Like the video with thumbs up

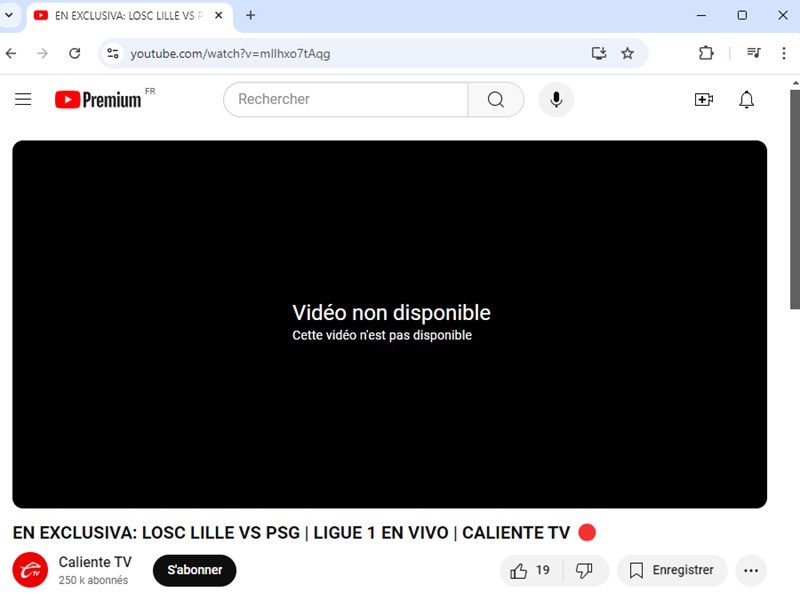pyautogui.click(x=531, y=570)
